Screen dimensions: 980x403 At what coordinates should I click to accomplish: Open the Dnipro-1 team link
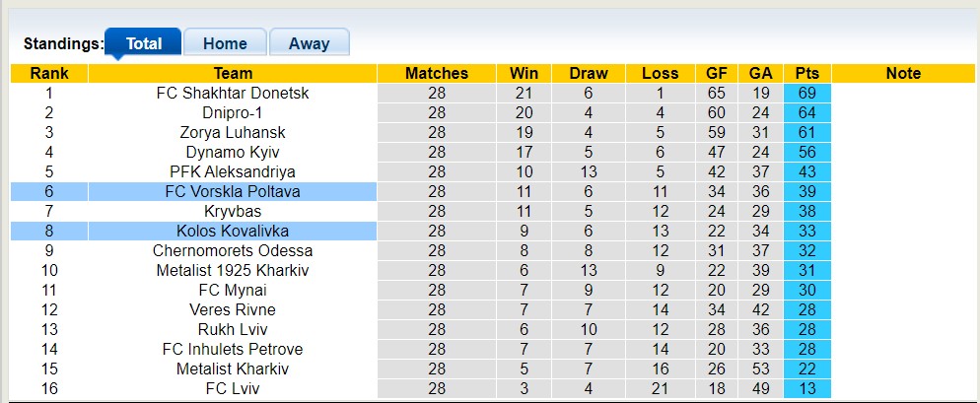click(233, 112)
